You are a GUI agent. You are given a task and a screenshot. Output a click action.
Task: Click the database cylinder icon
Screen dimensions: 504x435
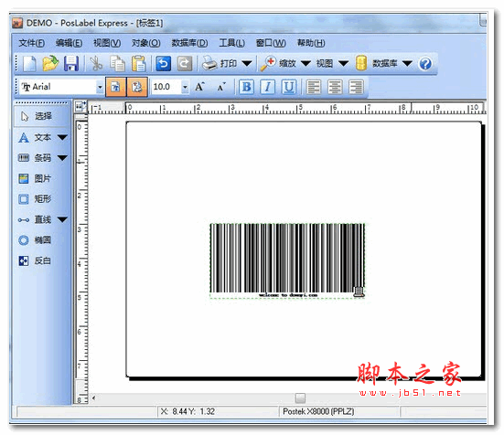[361, 63]
